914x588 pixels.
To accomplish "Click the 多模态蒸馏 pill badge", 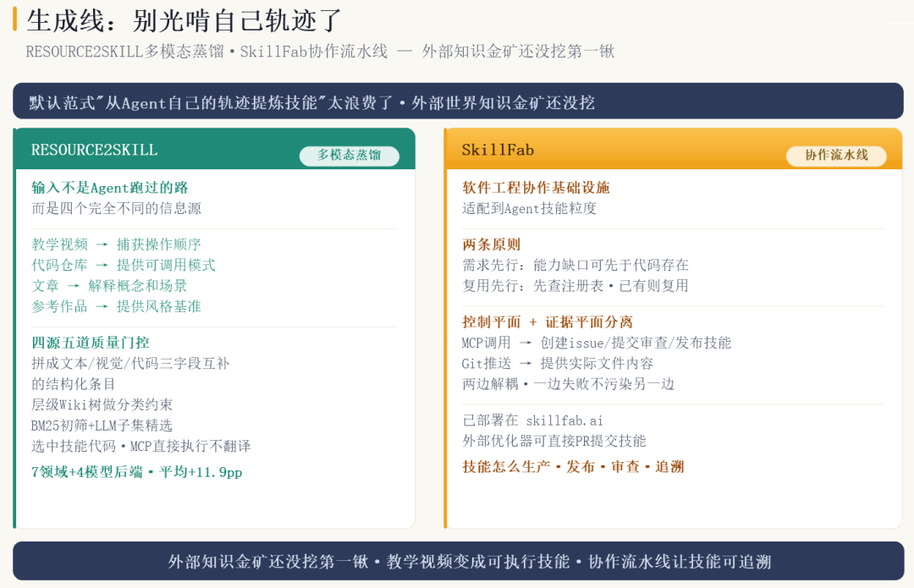I will pyautogui.click(x=350, y=155).
